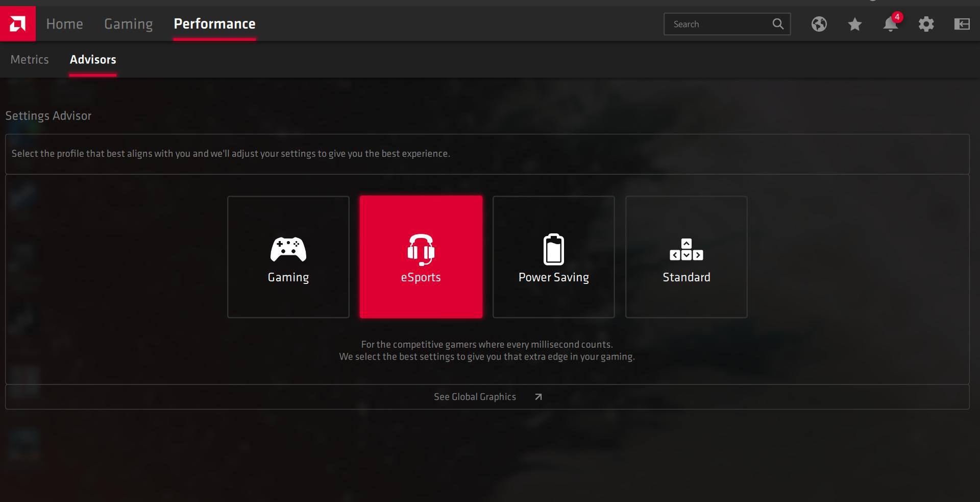
Task: Click inside the Search field
Action: [x=717, y=24]
